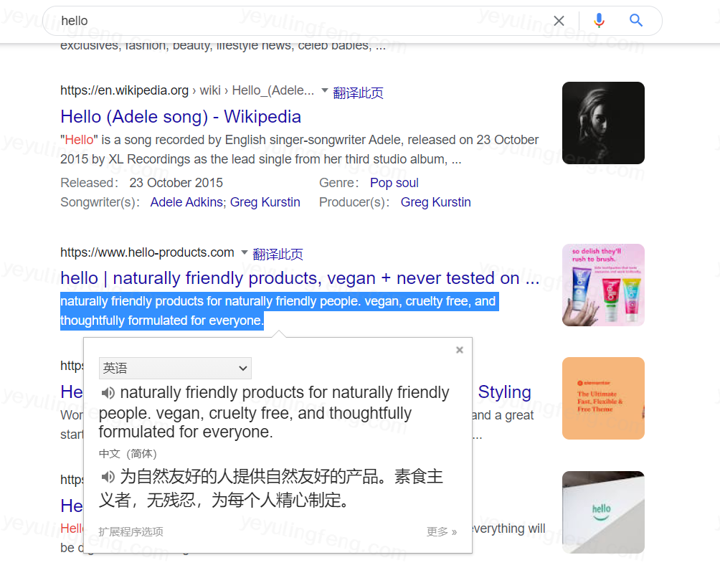Viewport: 720px width, 588px height.
Task: Start voice search with microphone icon
Action: coord(599,21)
